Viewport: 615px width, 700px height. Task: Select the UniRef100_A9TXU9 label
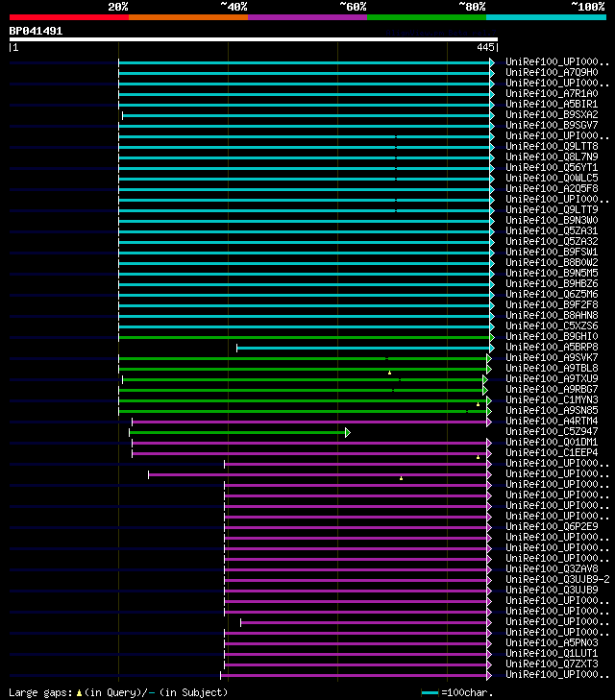tap(552, 378)
